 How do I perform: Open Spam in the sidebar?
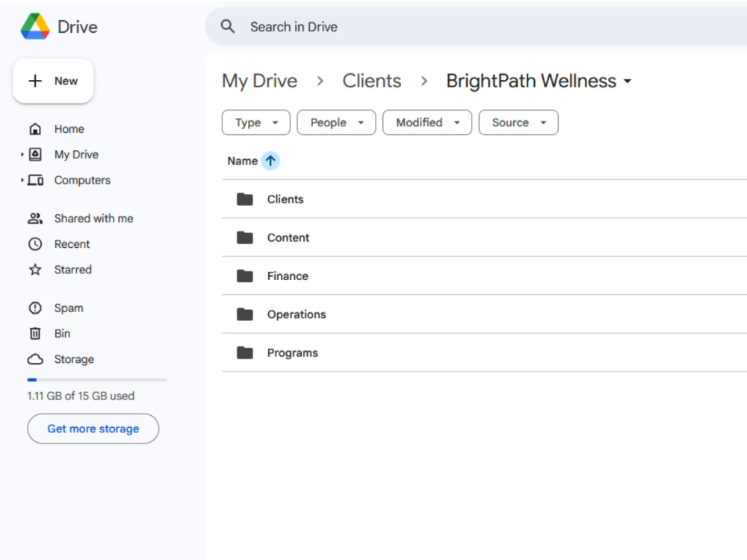tap(69, 308)
